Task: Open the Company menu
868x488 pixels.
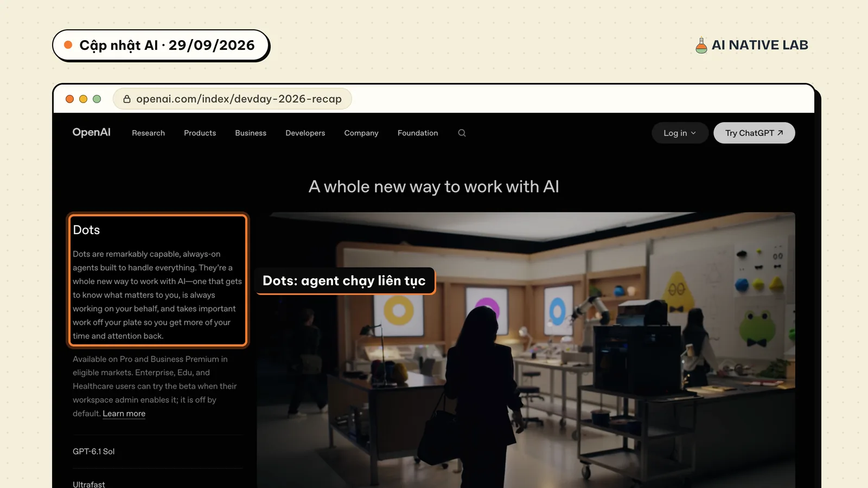Action: tap(361, 133)
